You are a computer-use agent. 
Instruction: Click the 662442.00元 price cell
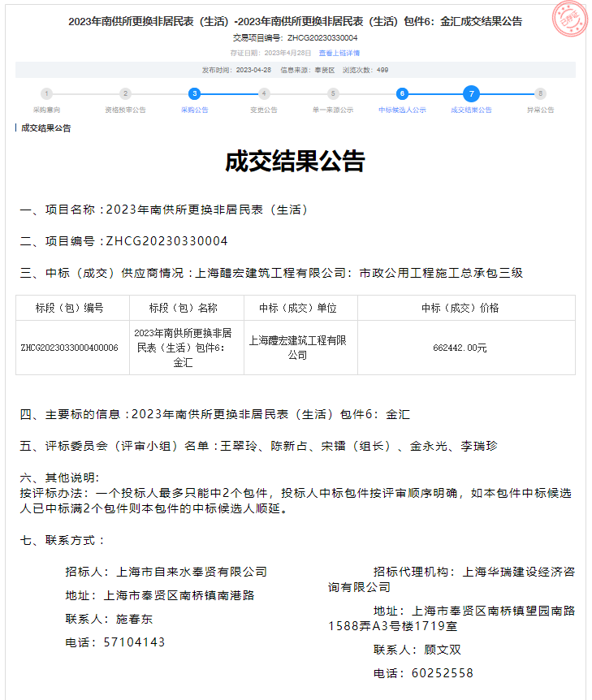tap(460, 348)
